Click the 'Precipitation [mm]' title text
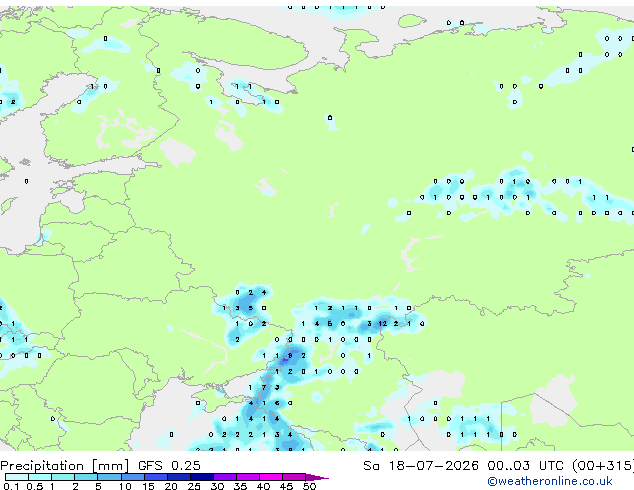 (65, 466)
